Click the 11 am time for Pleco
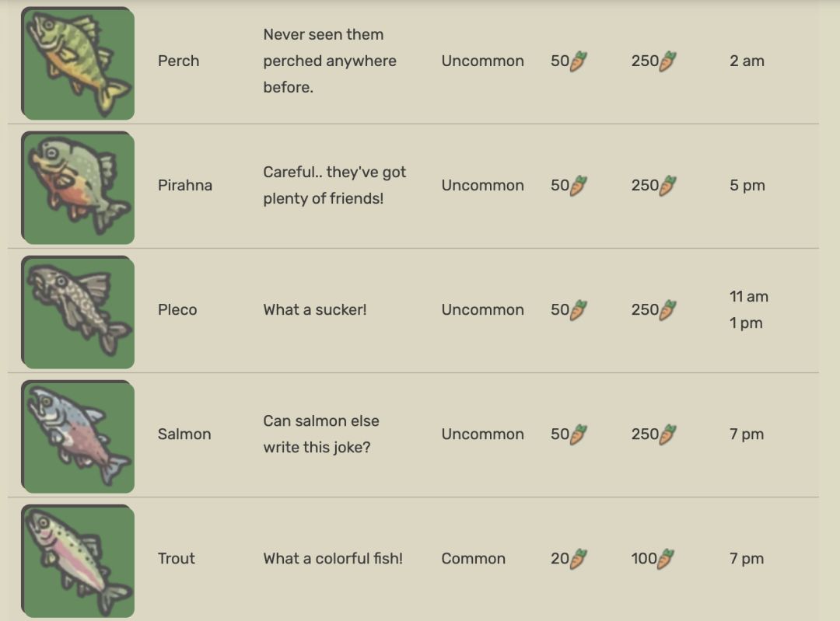The height and width of the screenshot is (621, 840). 748,297
